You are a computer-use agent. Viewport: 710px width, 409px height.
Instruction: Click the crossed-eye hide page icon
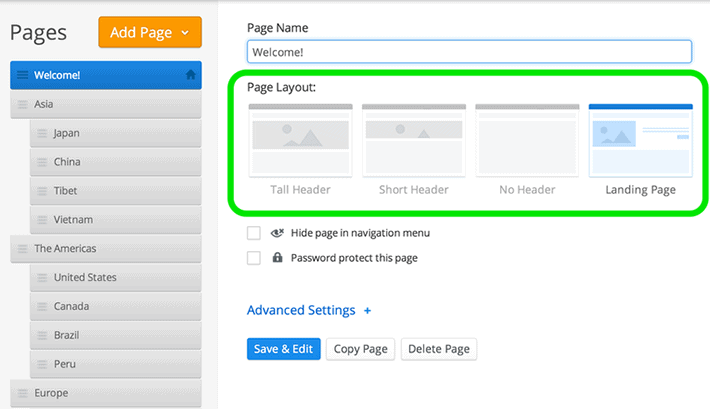[277, 233]
